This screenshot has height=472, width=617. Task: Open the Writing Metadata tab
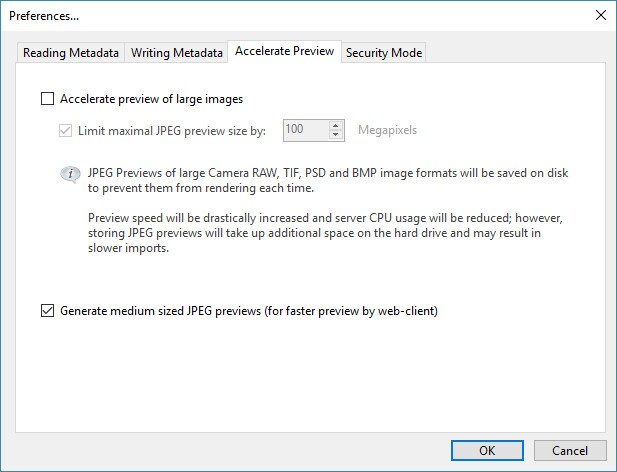tap(176, 53)
